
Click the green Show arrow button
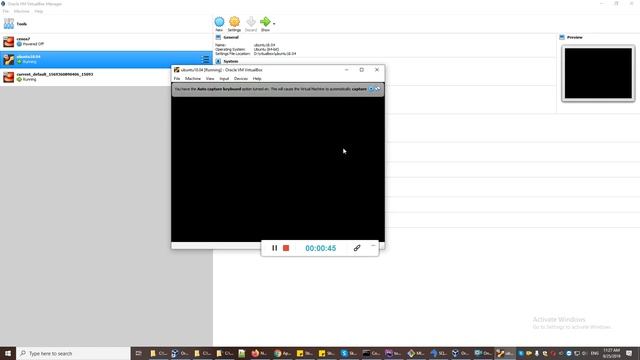click(265, 24)
